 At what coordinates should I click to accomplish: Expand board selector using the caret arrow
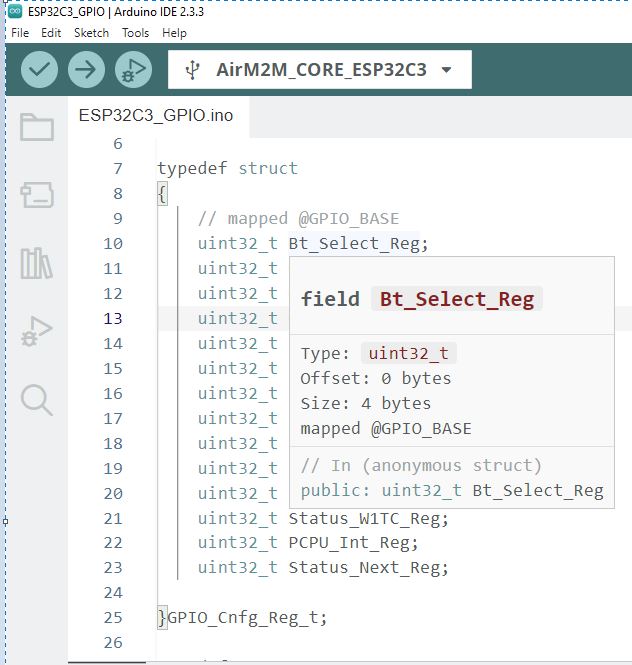click(x=447, y=70)
